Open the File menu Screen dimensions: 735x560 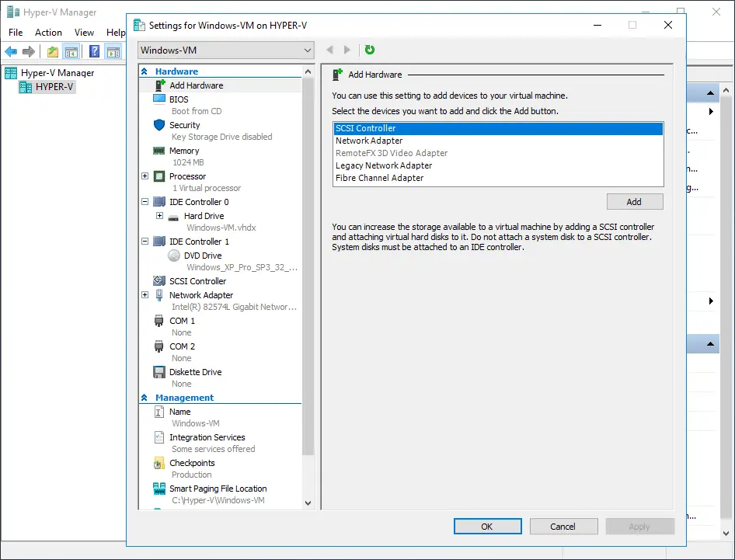pyautogui.click(x=16, y=33)
